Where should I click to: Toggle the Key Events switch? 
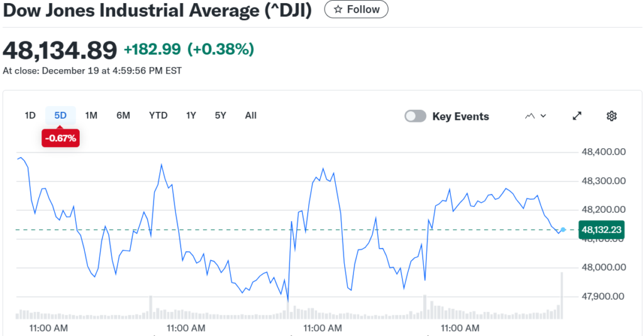pos(415,116)
